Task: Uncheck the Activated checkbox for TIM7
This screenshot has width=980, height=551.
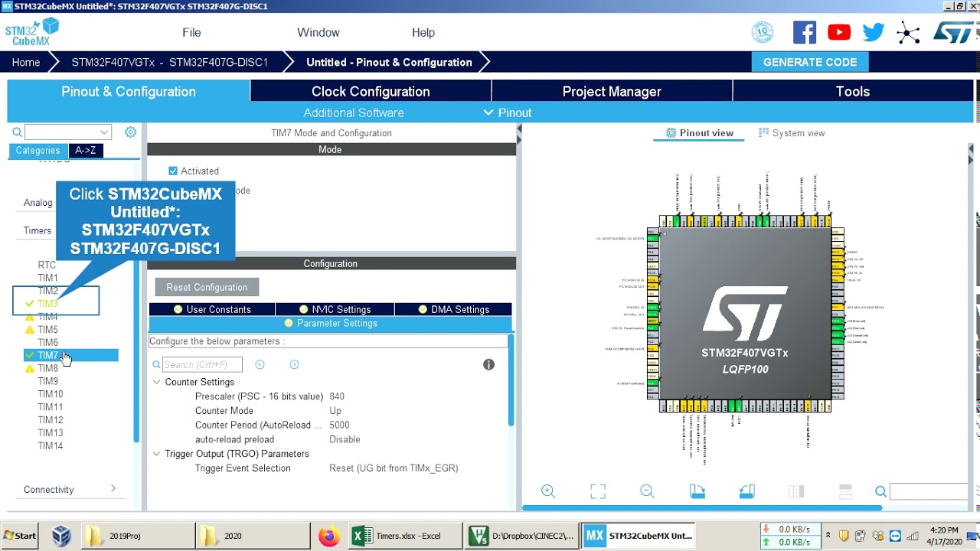Action: pyautogui.click(x=173, y=171)
